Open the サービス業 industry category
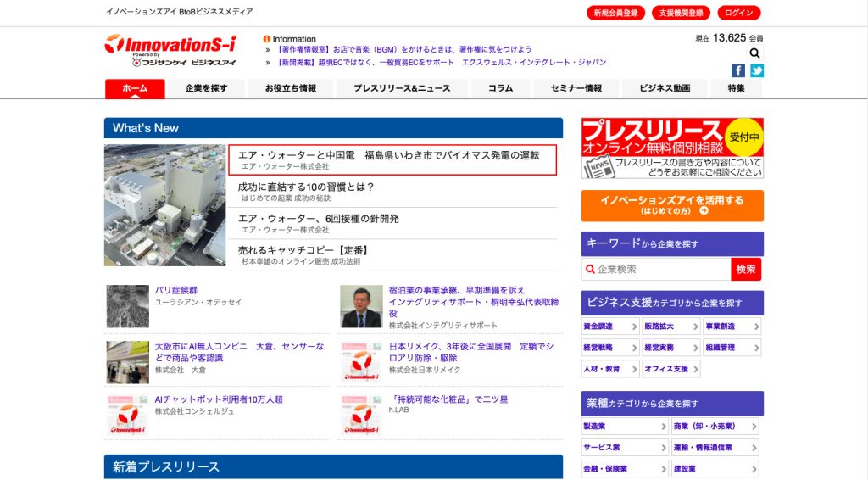 click(626, 448)
